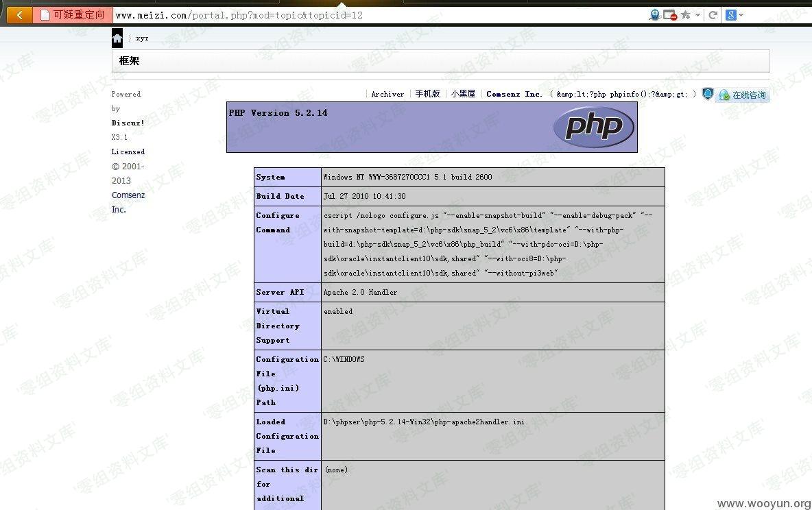Click the PHP logo image
The width and height of the screenshot is (812, 510).
[x=594, y=127]
